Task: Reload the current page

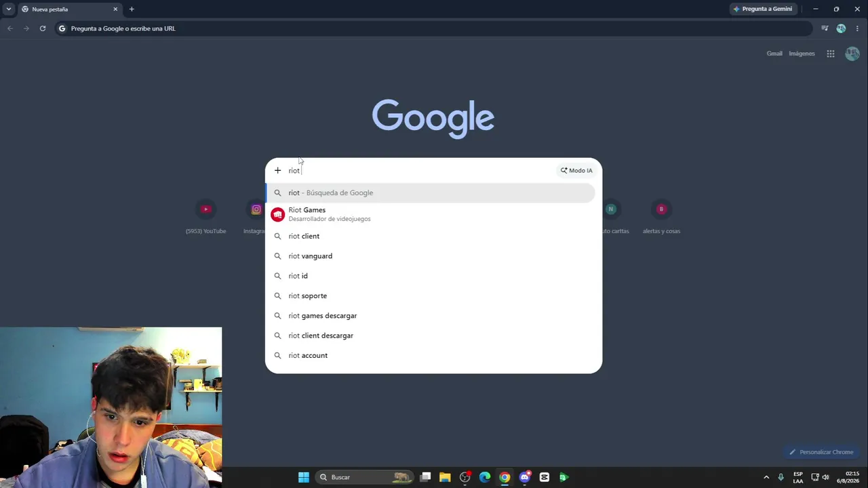Action: coord(43,28)
